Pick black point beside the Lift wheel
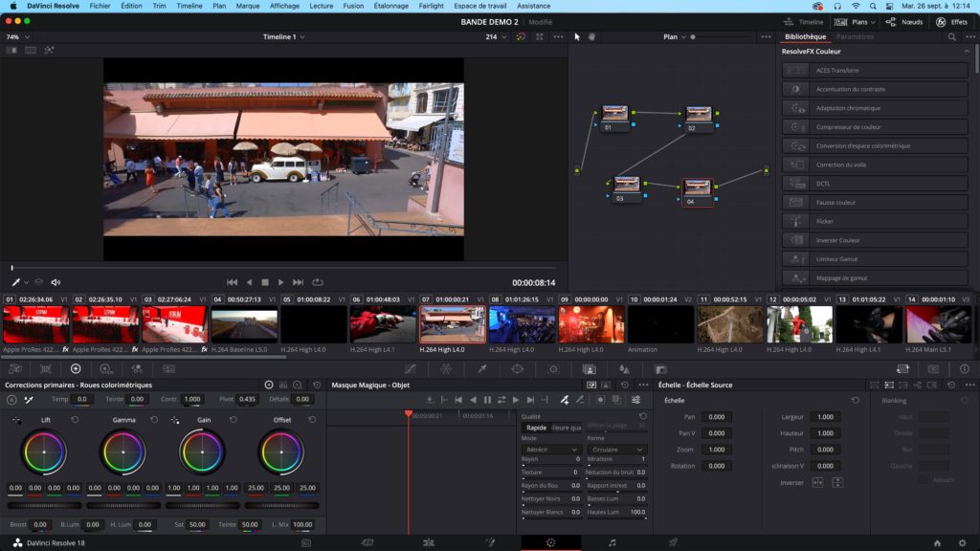This screenshot has width=980, height=551. pyautogui.click(x=17, y=420)
